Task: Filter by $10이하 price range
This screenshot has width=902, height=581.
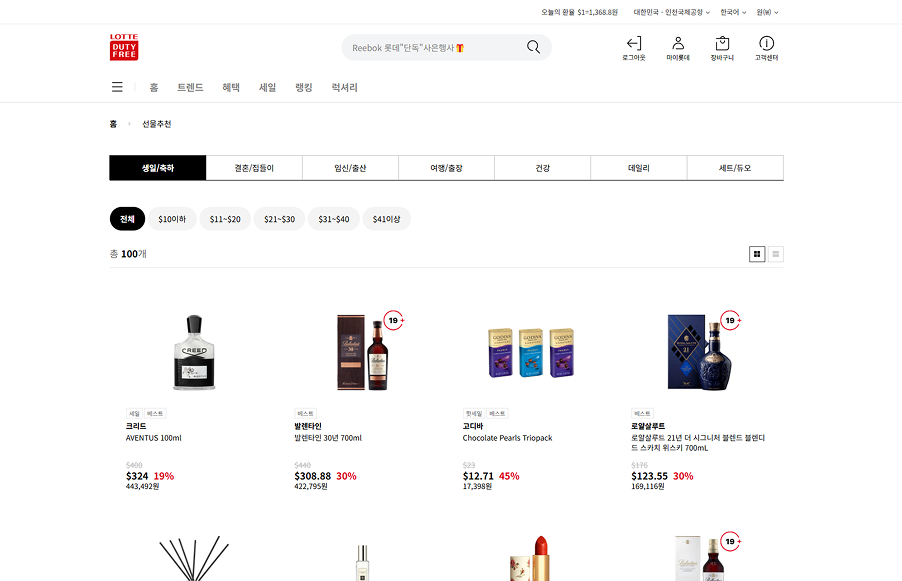Action: (x=172, y=219)
